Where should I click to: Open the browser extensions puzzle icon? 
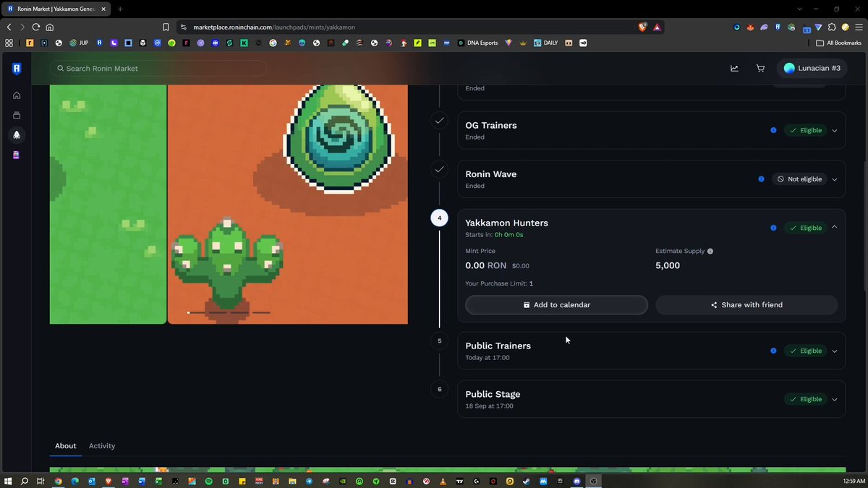click(831, 27)
